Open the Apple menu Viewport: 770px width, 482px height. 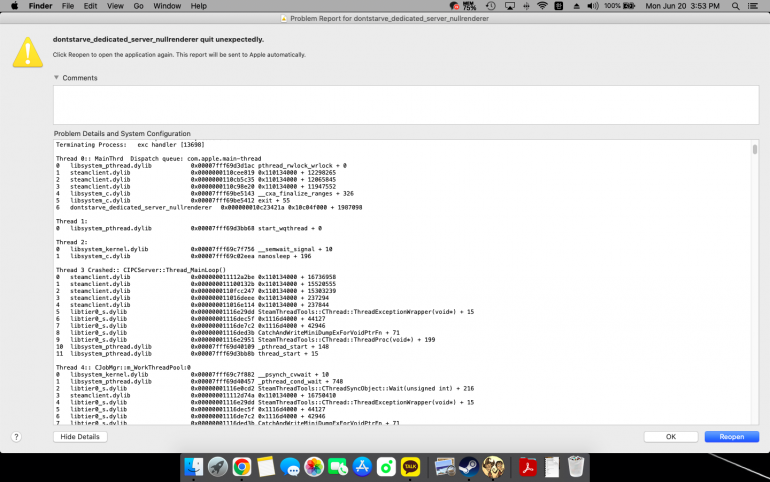pos(14,6)
